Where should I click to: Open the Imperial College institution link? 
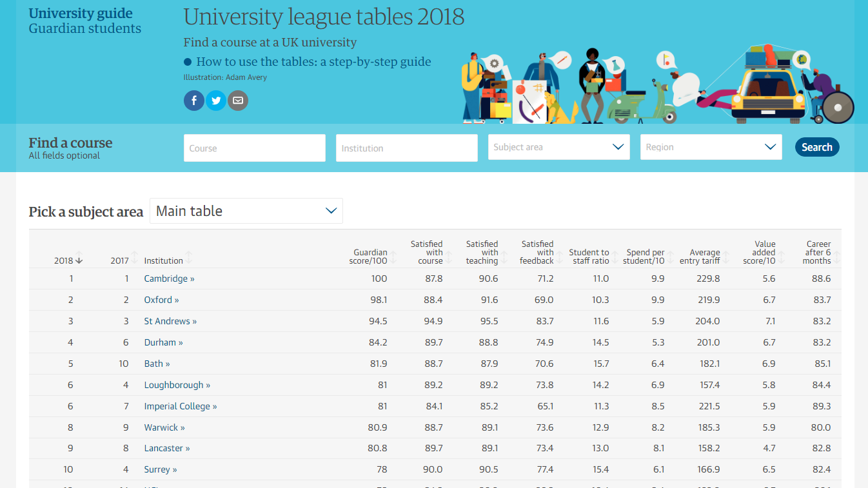point(181,406)
